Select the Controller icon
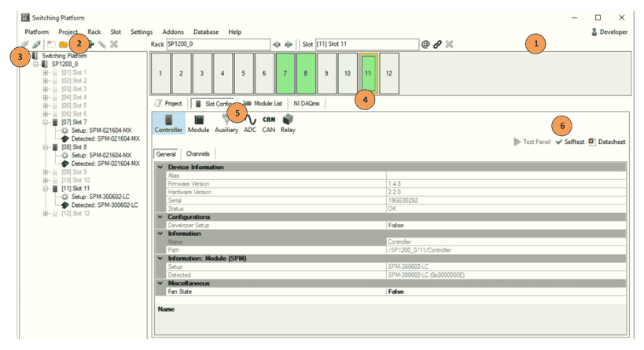644x350 pixels. click(168, 123)
